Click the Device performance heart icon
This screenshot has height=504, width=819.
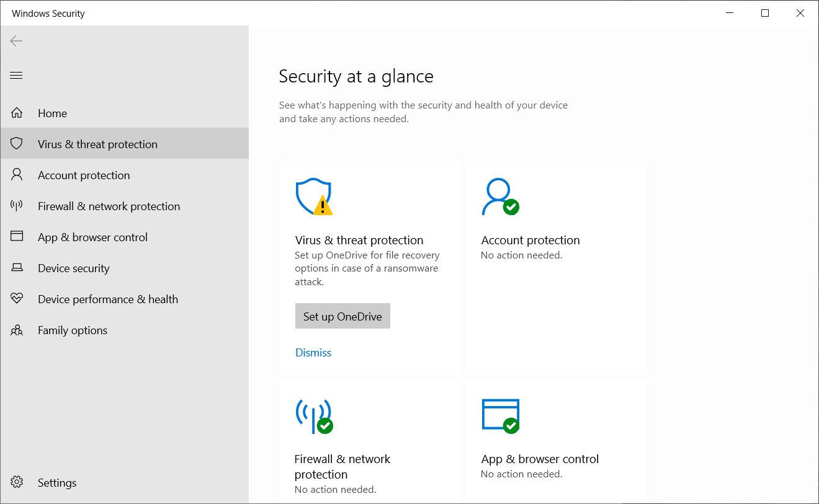pos(17,299)
